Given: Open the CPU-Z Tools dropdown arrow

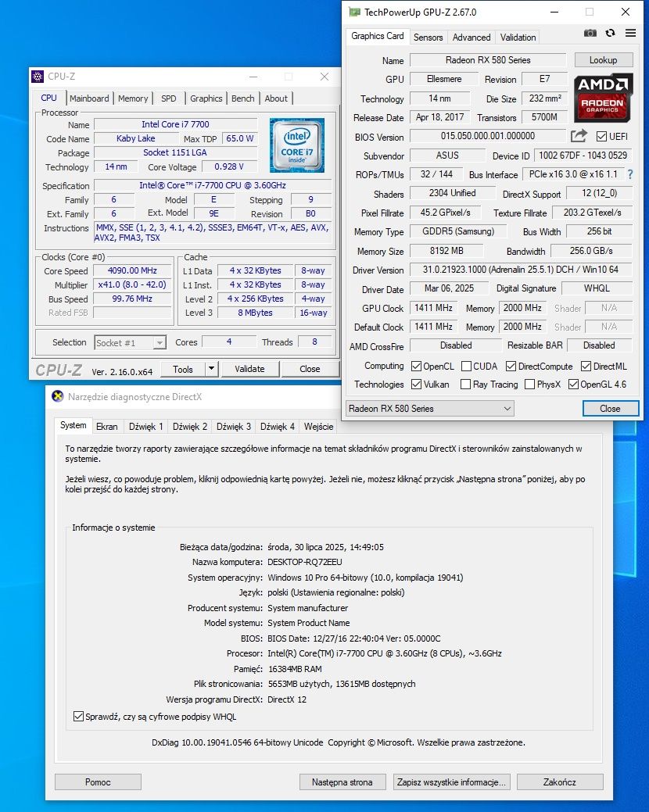Looking at the screenshot, I should pyautogui.click(x=211, y=369).
